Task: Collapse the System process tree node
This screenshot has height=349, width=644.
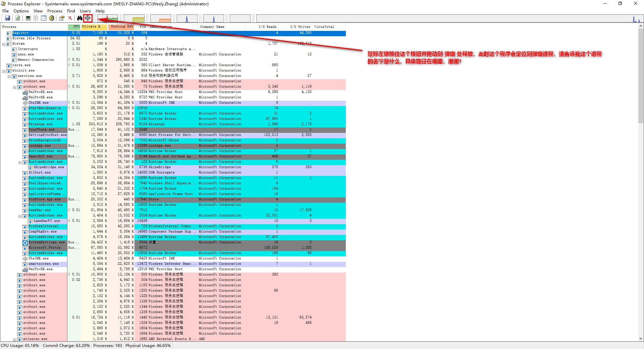Action: click(x=4, y=44)
